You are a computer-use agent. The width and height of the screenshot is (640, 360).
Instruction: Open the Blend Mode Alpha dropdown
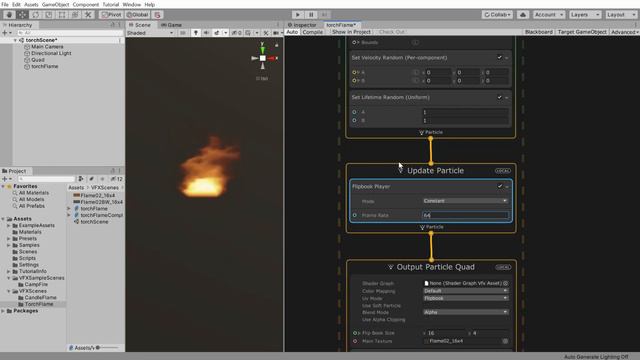[465, 312]
